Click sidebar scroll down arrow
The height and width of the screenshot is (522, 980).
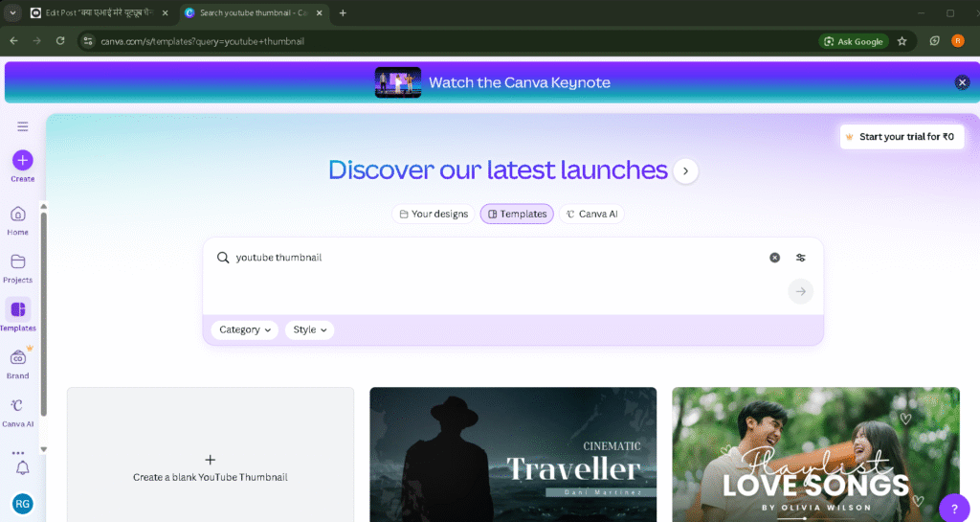click(43, 449)
